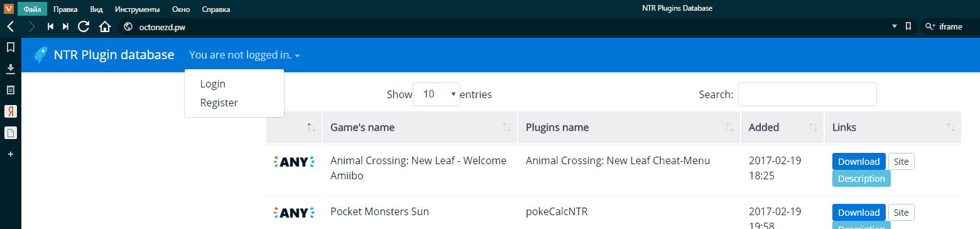Focus the table Search field
980x229 pixels.
pyautogui.click(x=807, y=94)
